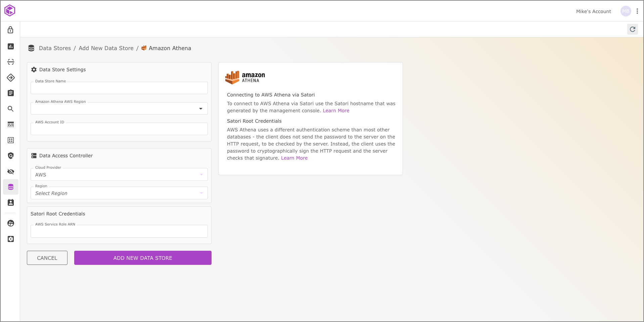
Task: Open the three-dot account menu
Action: [637, 11]
